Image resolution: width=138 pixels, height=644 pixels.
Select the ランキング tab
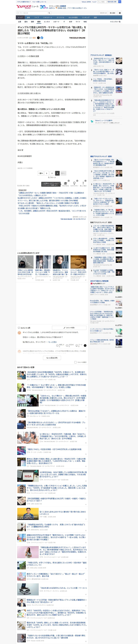coord(86,17)
